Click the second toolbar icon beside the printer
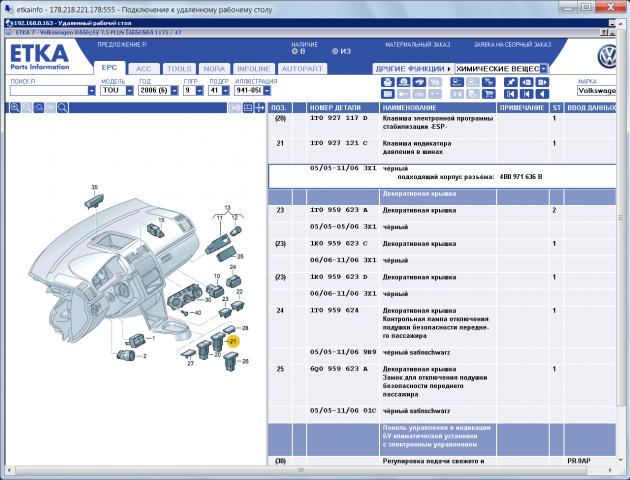This screenshot has width=630, height=480. click(x=403, y=82)
